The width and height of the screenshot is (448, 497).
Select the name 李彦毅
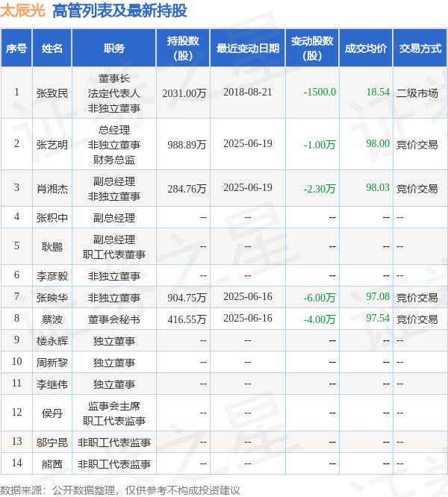(52, 276)
